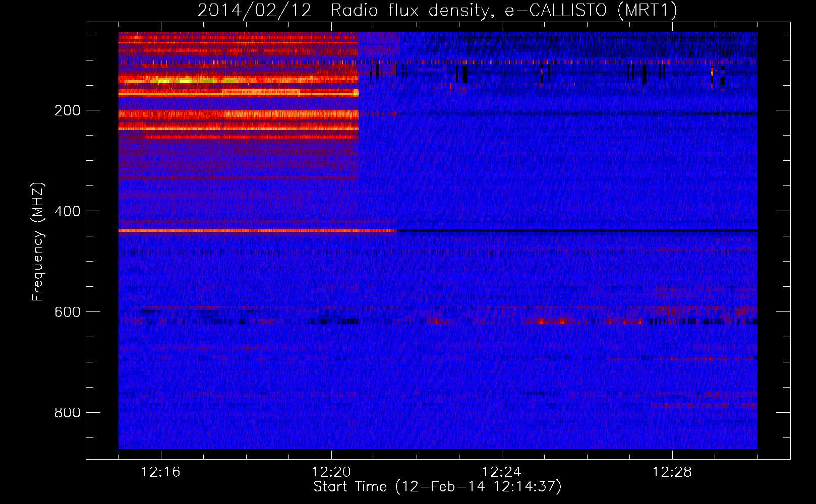
Task: Click the 'Frequency (MHZ)' axis label
Action: 37,241
